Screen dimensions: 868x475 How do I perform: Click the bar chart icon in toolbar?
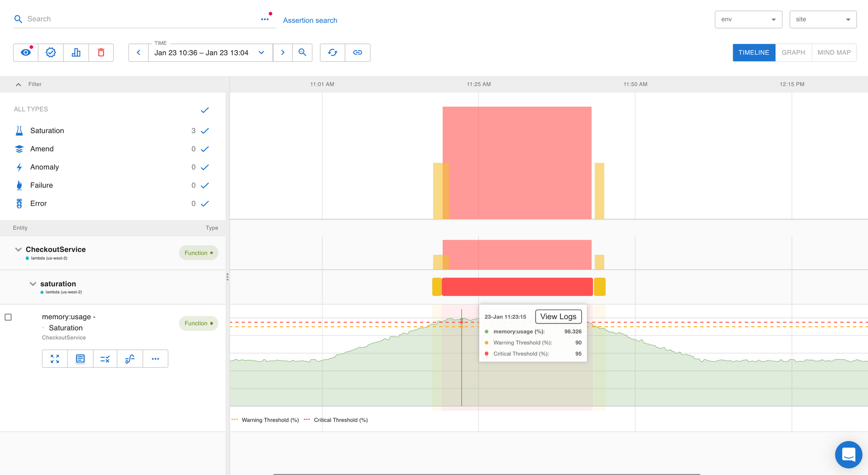[x=76, y=53]
